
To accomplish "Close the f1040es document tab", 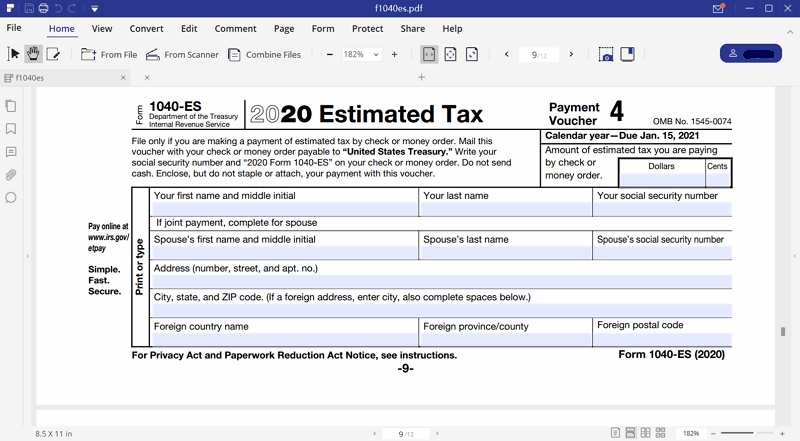I will pos(123,78).
